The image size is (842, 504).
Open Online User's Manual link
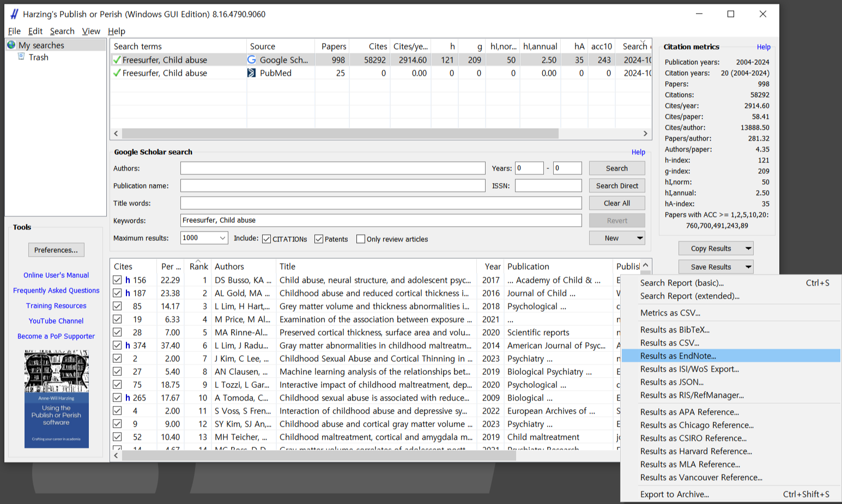(56, 275)
